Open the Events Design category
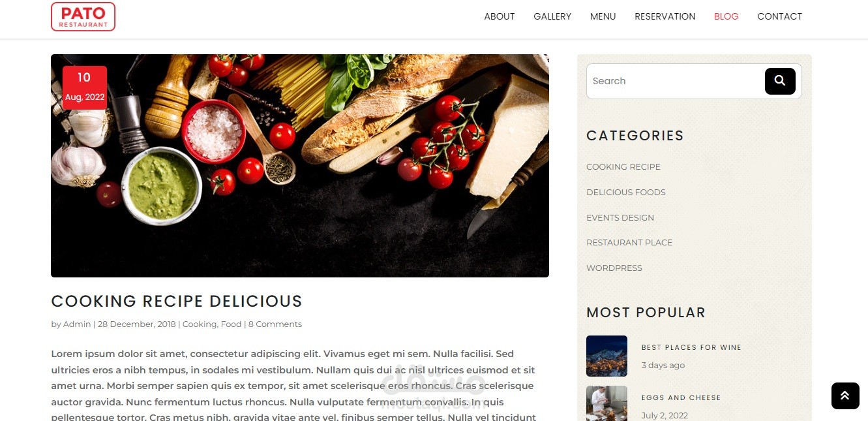Image resolution: width=868 pixels, height=421 pixels. [620, 218]
